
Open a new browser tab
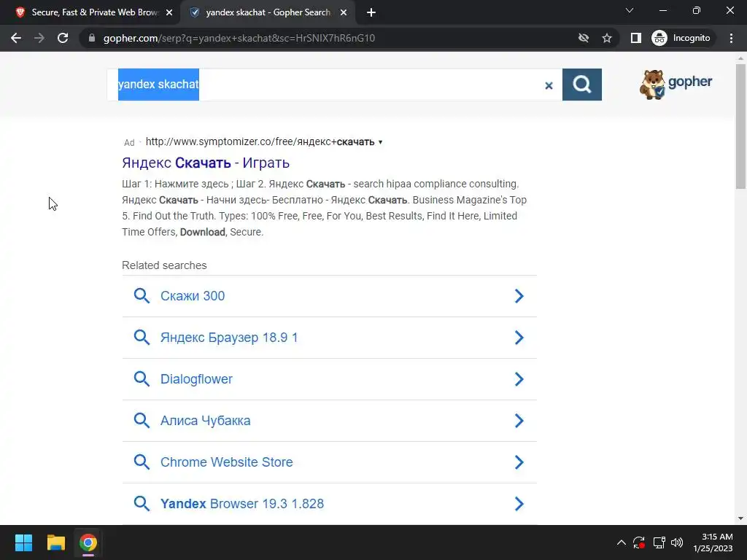(371, 12)
